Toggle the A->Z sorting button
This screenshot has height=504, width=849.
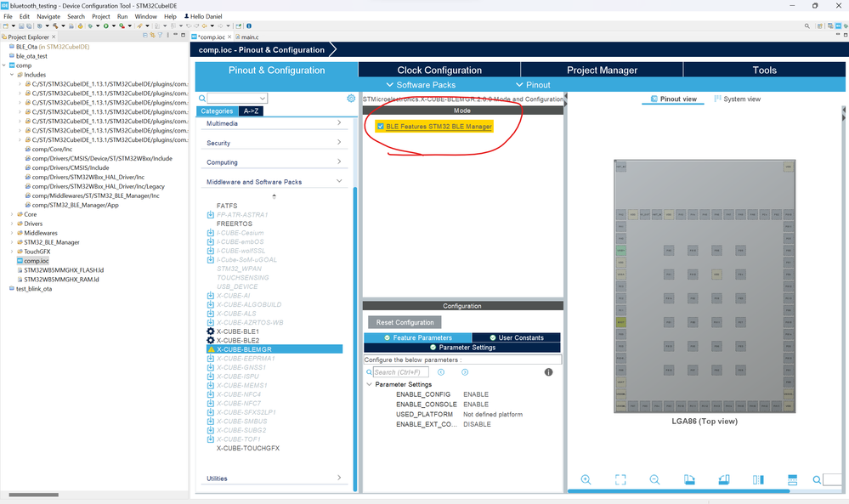point(251,111)
